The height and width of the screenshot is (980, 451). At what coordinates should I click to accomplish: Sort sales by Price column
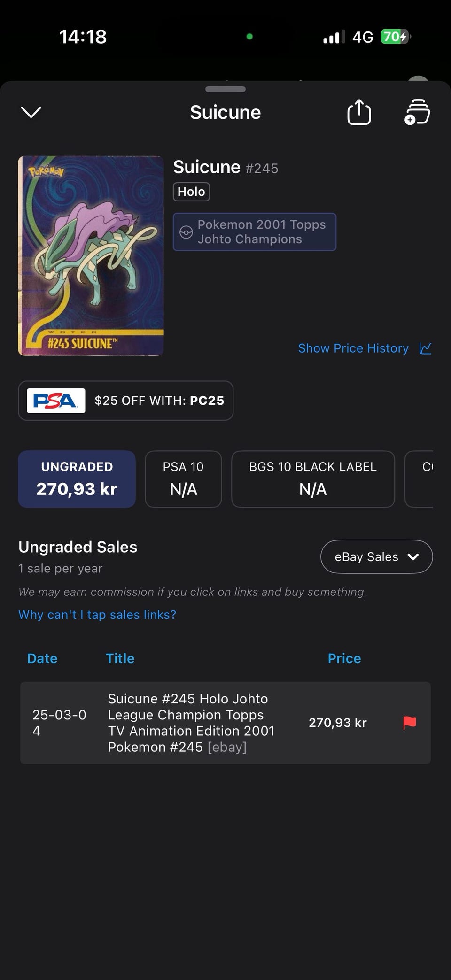(x=344, y=658)
